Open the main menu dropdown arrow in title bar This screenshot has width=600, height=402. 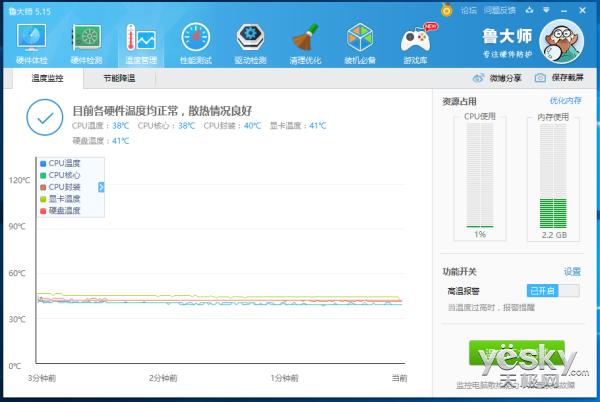546,10
